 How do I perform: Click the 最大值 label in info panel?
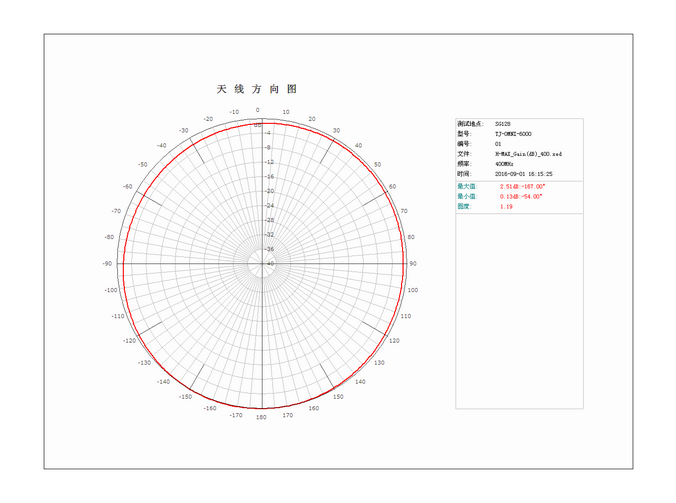[x=467, y=186]
